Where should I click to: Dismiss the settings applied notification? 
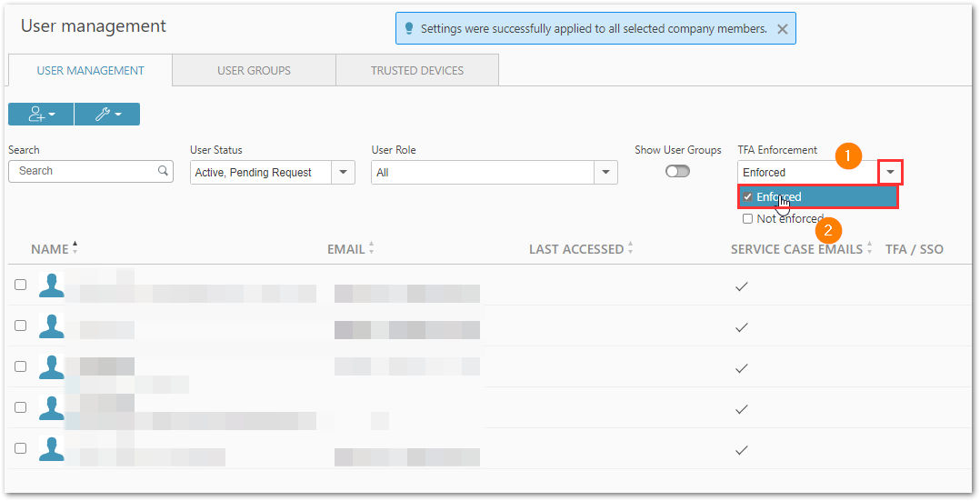[782, 29]
